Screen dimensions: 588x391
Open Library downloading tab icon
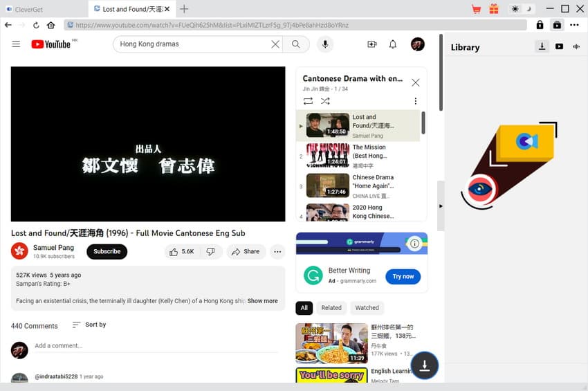coord(542,46)
